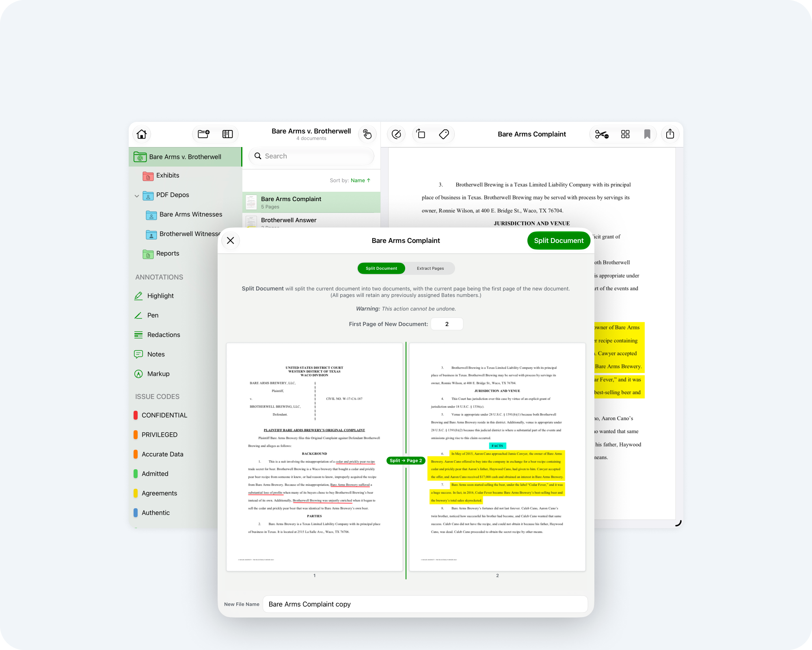Open Redactions in annotations list

157,335
